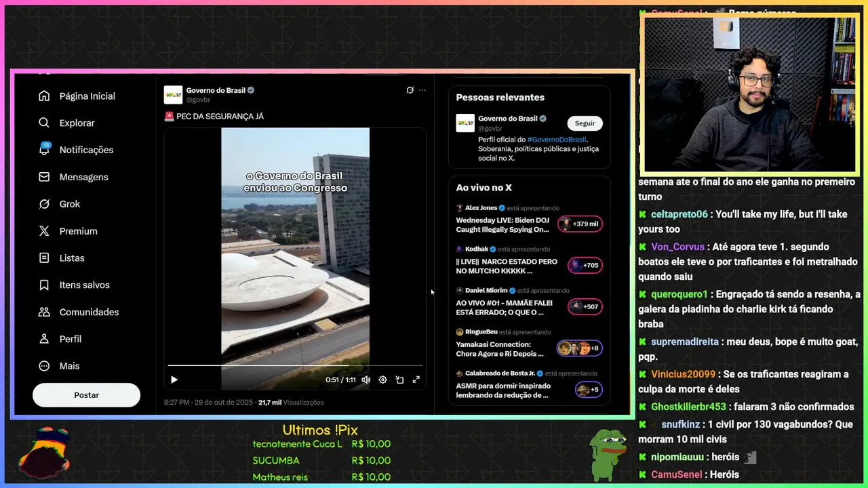Click Governo do Brasil post avatar

coord(173,95)
